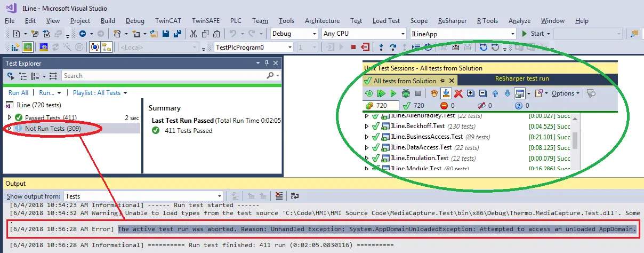Click ReSharper previous test up arrow

pos(495,93)
